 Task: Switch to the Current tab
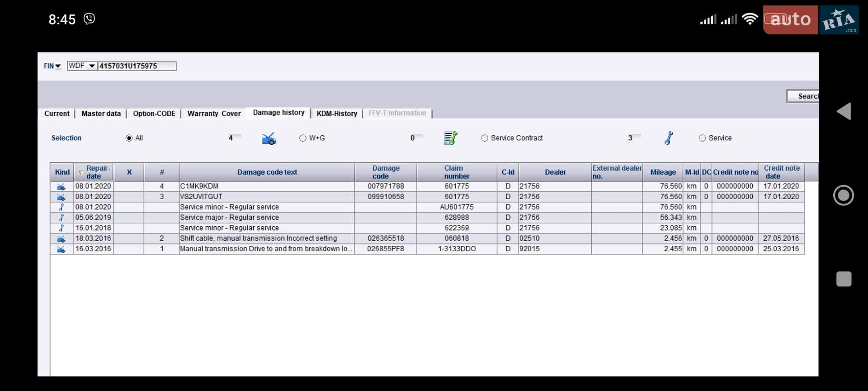[57, 114]
